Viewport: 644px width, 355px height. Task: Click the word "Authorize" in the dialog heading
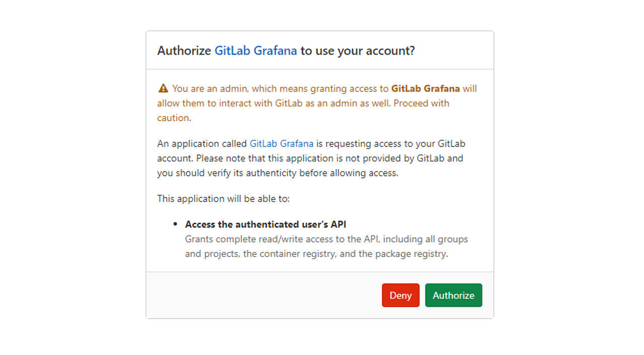184,51
